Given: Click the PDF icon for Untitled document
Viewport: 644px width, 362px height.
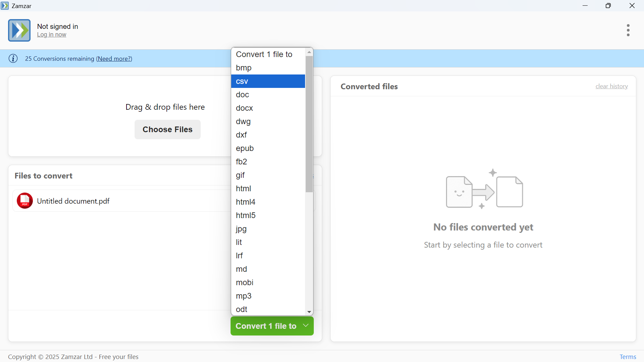Looking at the screenshot, I should [25, 201].
